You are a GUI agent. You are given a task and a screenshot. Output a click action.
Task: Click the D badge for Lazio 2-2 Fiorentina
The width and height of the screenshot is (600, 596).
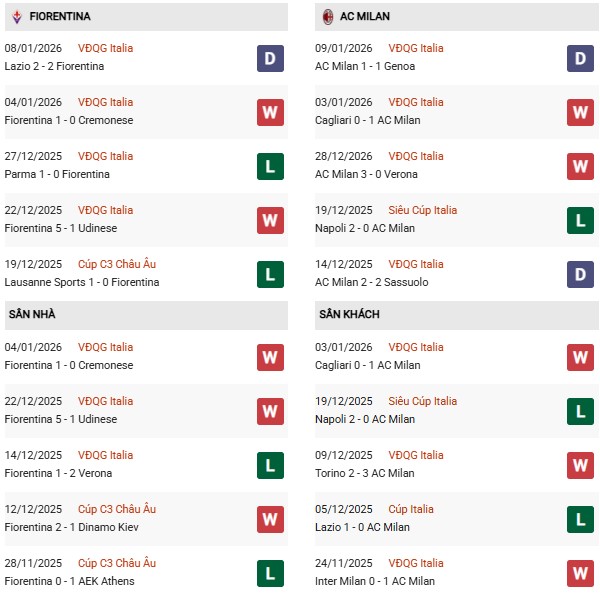pyautogui.click(x=270, y=58)
